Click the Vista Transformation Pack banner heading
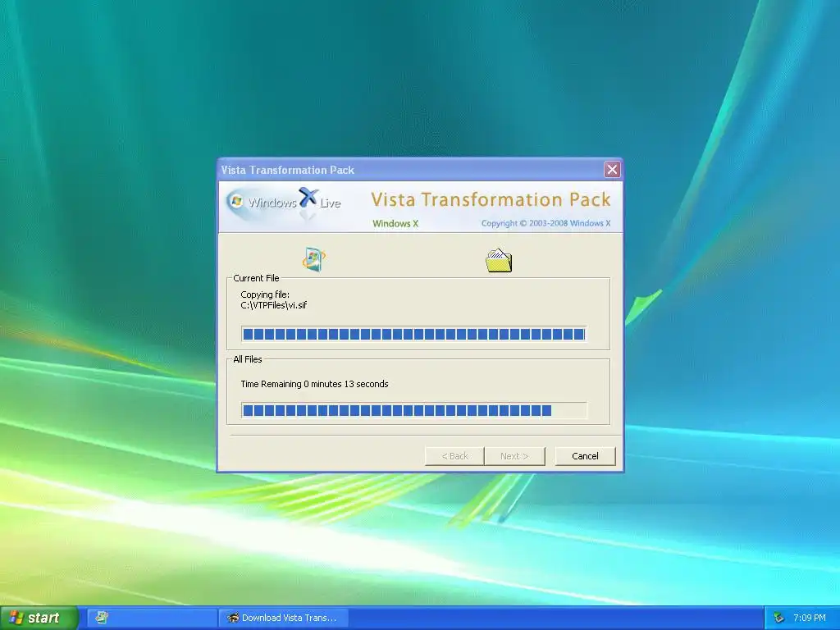 click(x=491, y=199)
